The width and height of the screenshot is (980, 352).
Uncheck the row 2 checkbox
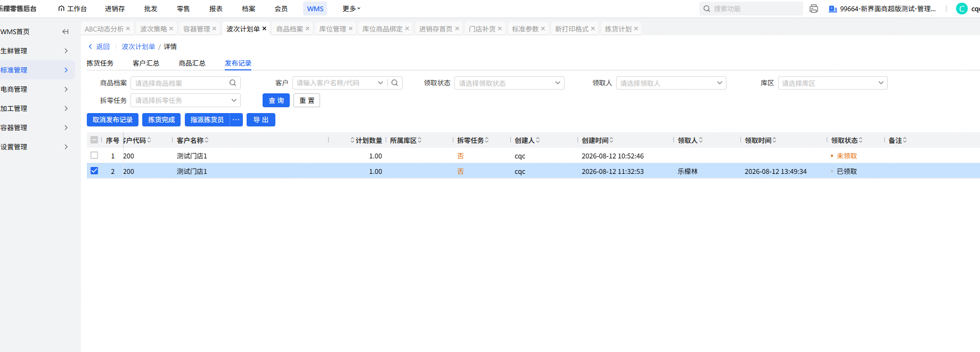point(94,171)
